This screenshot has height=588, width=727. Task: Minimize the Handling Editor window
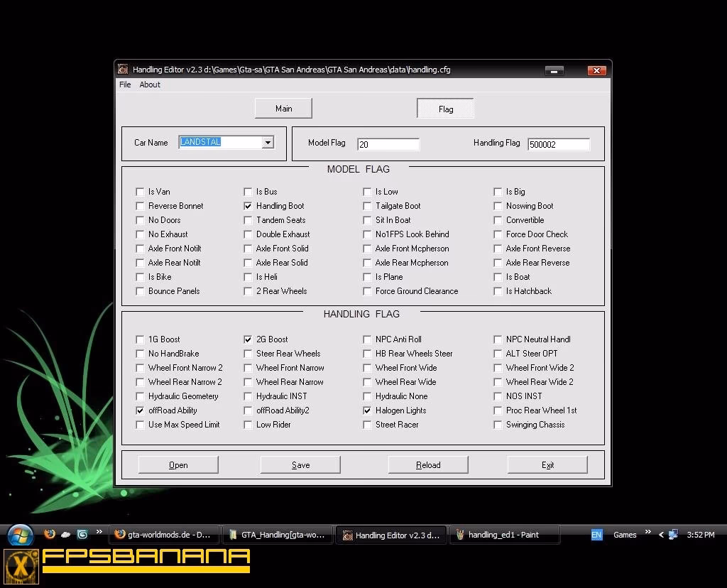tap(554, 70)
